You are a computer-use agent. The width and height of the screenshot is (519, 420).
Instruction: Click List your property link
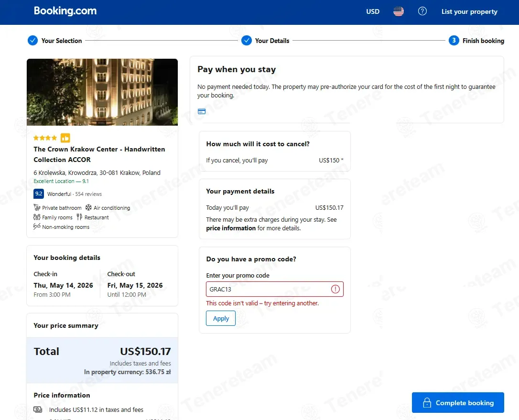(x=469, y=11)
